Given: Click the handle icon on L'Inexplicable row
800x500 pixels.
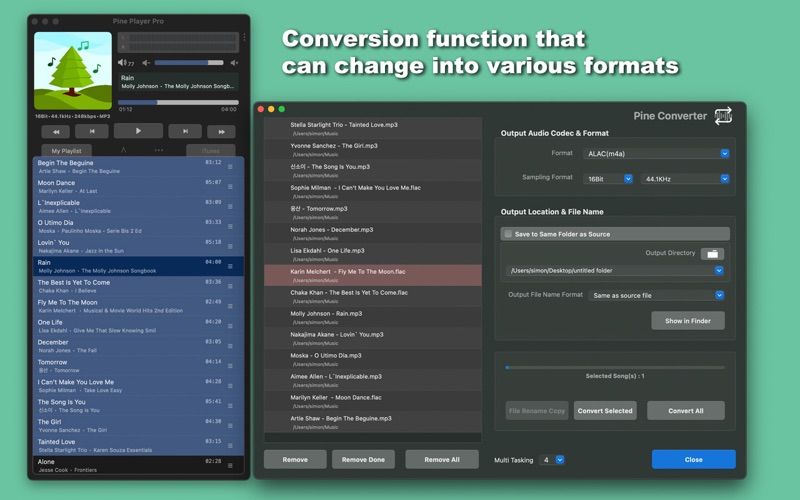Looking at the screenshot, I should click(x=230, y=207).
